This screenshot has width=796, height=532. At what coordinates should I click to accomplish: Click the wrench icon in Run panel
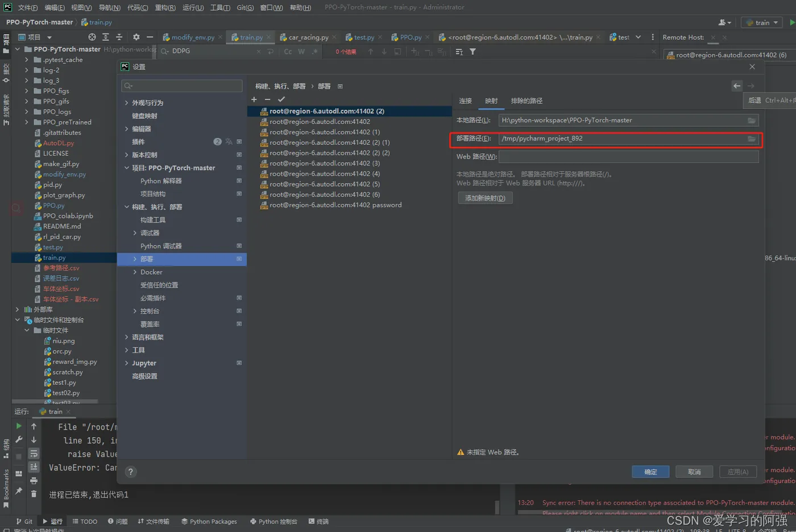click(19, 439)
